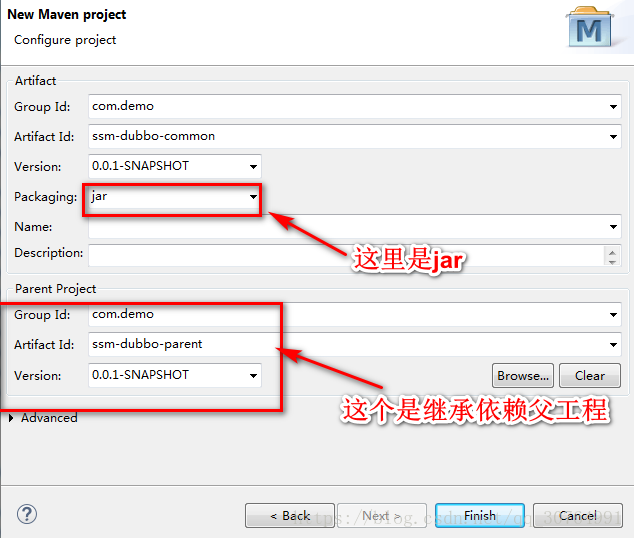The height and width of the screenshot is (538, 634).
Task: Open Artifact Id ssm-dubbo-common dropdown arrow
Action: pyautogui.click(x=613, y=137)
